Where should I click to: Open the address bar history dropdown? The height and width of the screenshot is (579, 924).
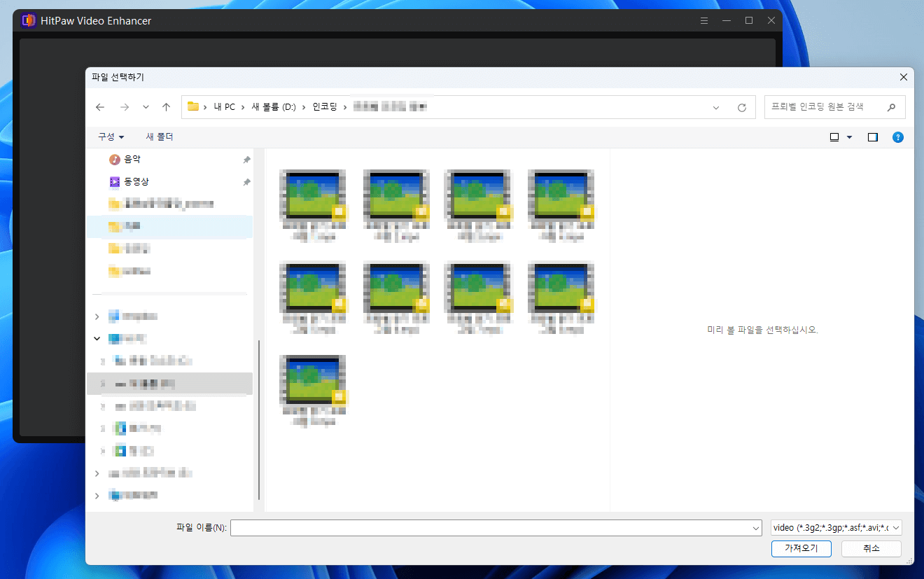click(x=716, y=108)
